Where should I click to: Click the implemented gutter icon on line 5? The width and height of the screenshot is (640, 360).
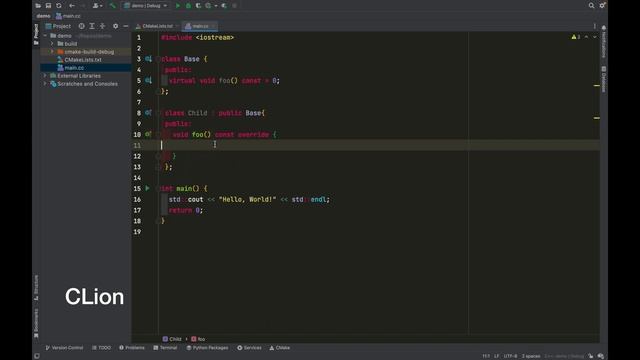(x=148, y=80)
